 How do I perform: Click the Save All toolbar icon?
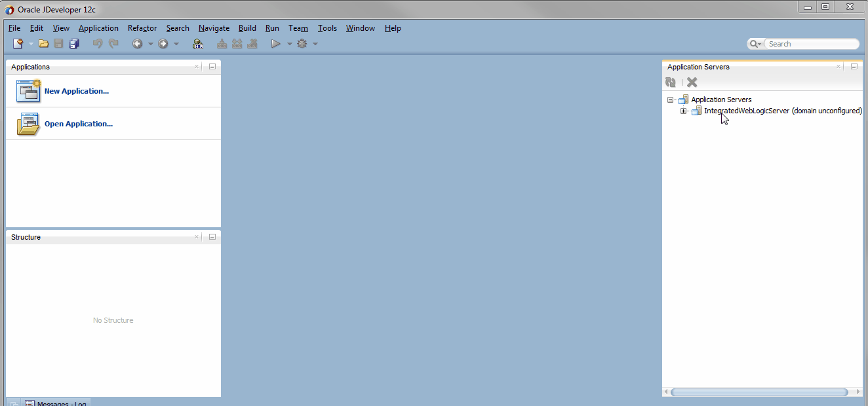[73, 44]
